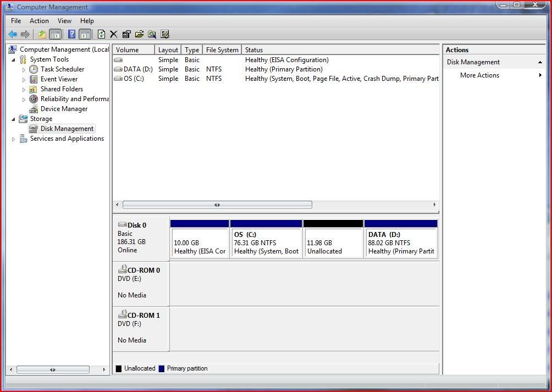This screenshot has width=552, height=392.
Task: Click the volume list horizontal scrollbar thumb
Action: pyautogui.click(x=217, y=205)
